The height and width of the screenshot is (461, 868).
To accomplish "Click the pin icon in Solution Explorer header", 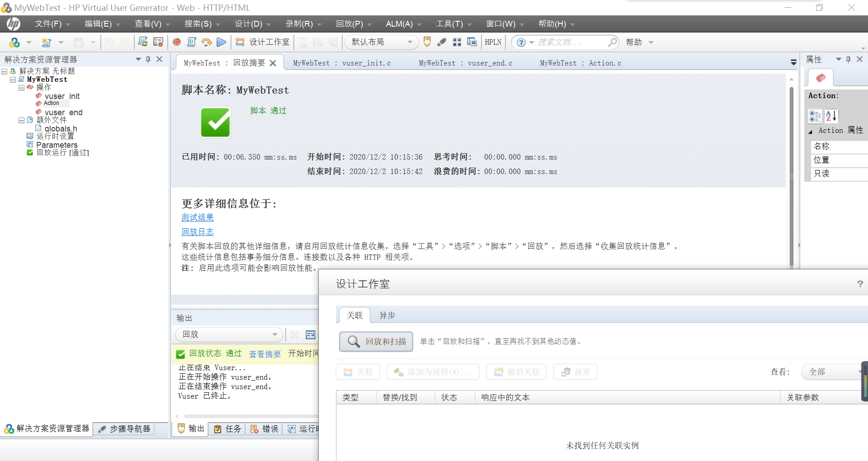I will pyautogui.click(x=148, y=59).
